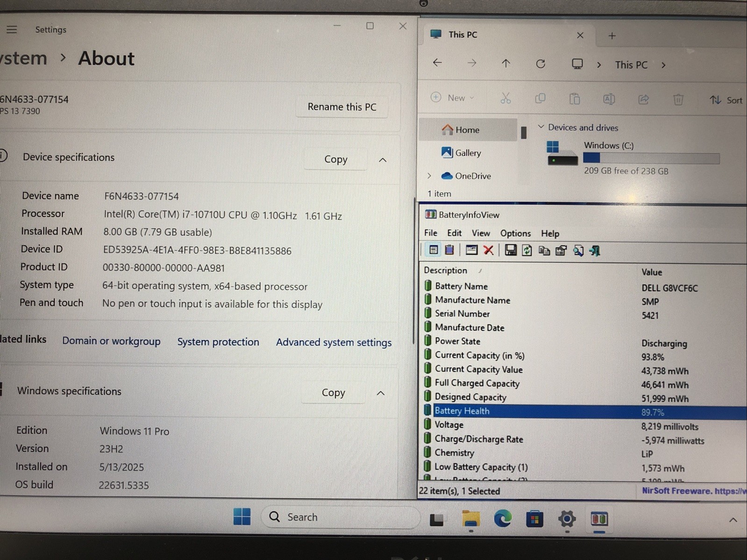Click the copy selected items icon
The height and width of the screenshot is (560, 747).
(544, 250)
